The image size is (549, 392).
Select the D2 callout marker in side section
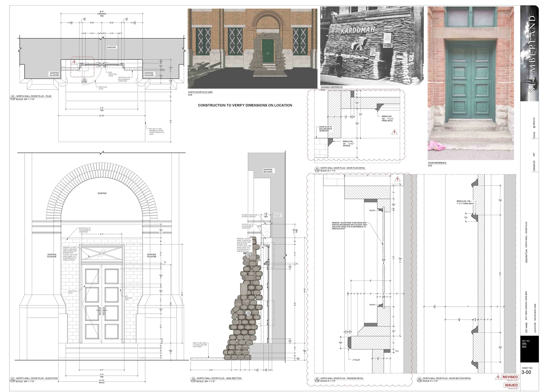tap(249, 255)
